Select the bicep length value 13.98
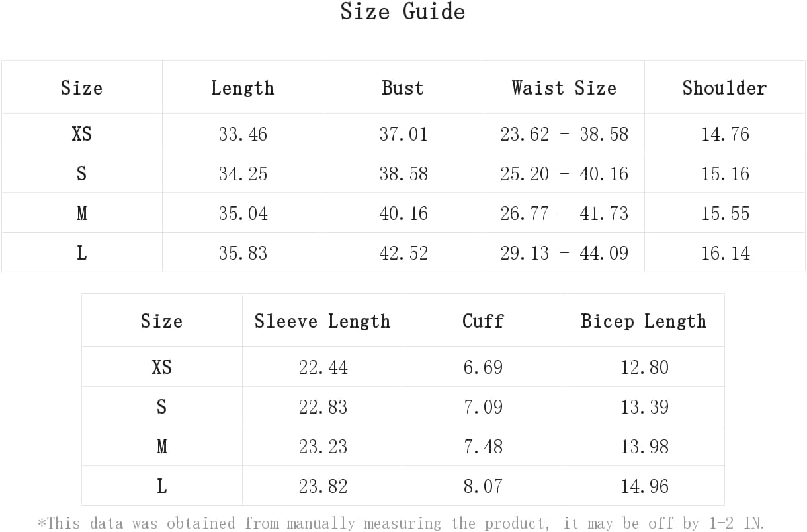The height and width of the screenshot is (532, 807). 644,447
